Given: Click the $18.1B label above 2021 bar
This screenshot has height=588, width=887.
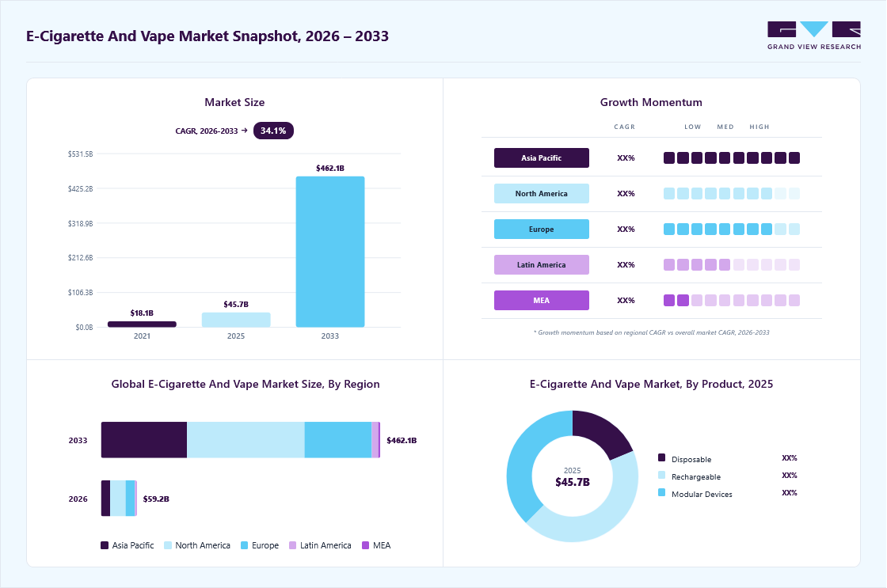Looking at the screenshot, I should click(x=142, y=313).
